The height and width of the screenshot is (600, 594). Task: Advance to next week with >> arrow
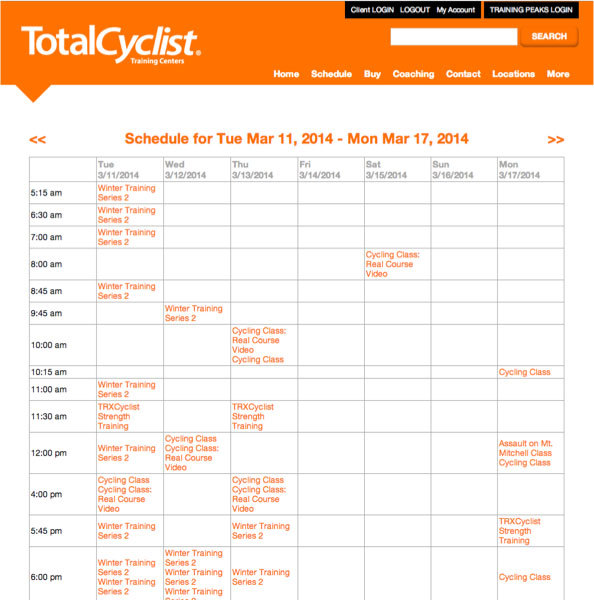556,140
